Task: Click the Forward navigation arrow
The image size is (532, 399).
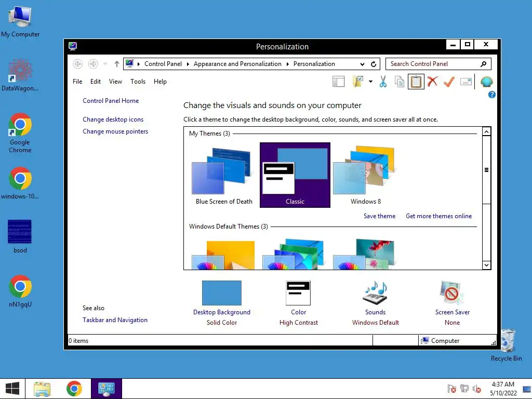Action: [93, 64]
